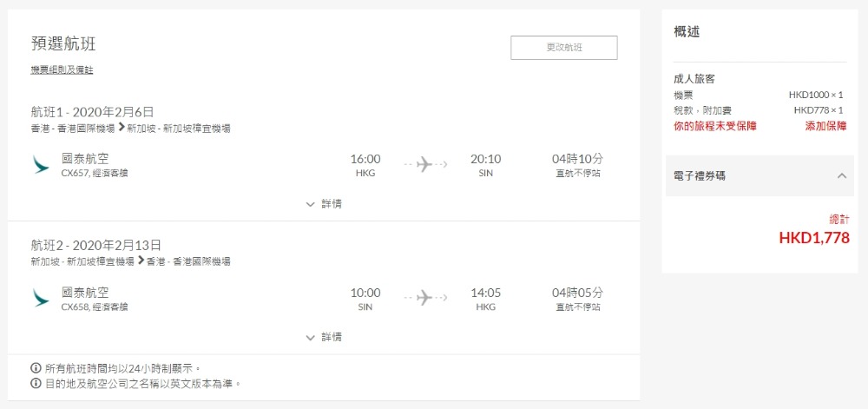Click the total price HKD1,778
This screenshot has height=409, width=868.
(813, 238)
